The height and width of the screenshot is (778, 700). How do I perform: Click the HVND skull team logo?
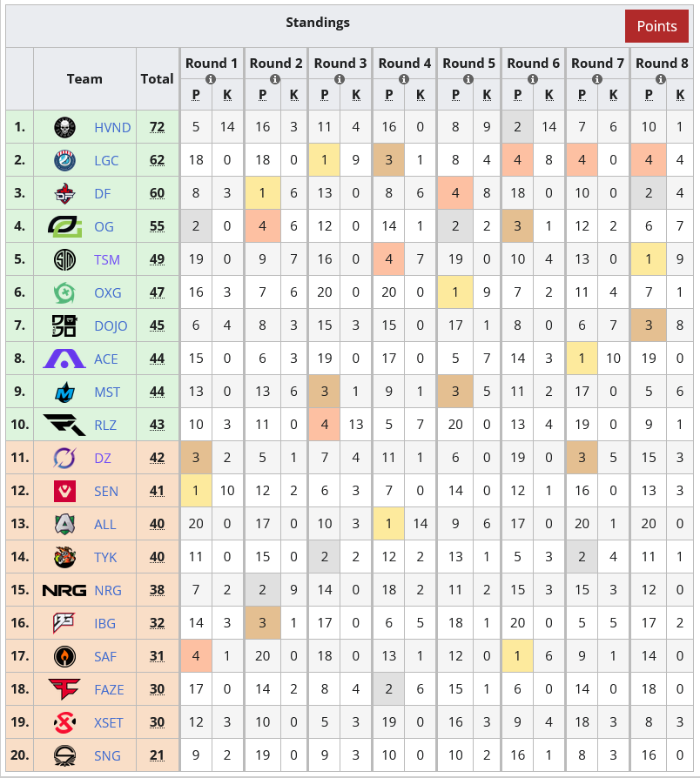coord(65,128)
